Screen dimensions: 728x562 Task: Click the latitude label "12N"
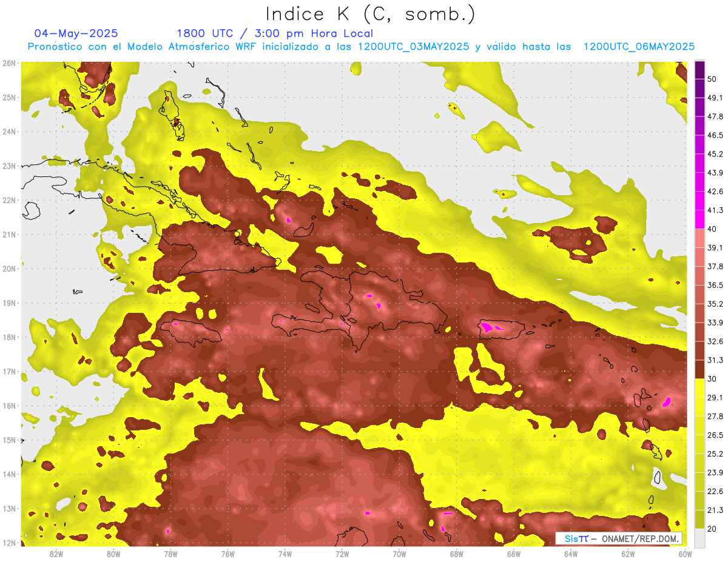[x=9, y=543]
